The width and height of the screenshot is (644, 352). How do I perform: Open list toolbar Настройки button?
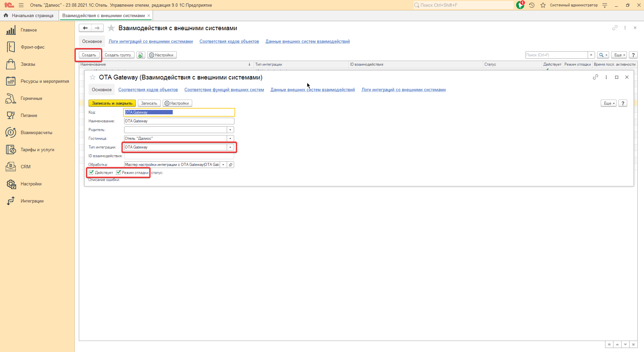162,55
